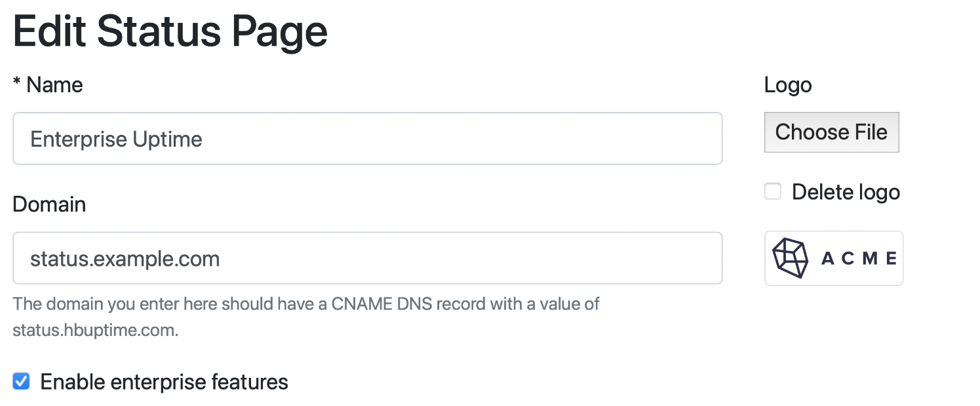
Task: Click the 'Enable enterprise features' label text
Action: pyautogui.click(x=164, y=382)
